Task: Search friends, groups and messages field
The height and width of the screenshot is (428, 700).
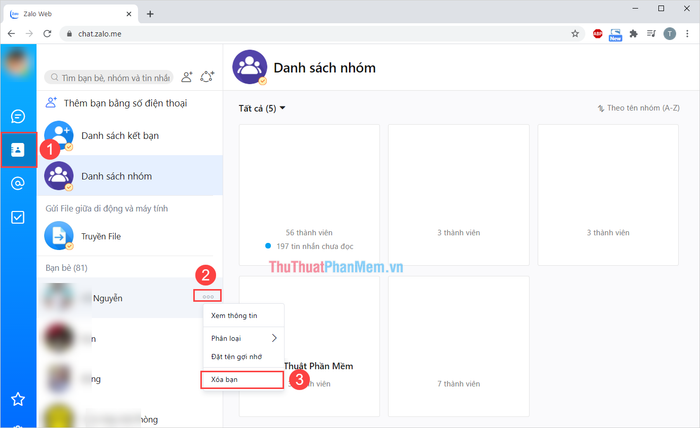Action: click(109, 77)
